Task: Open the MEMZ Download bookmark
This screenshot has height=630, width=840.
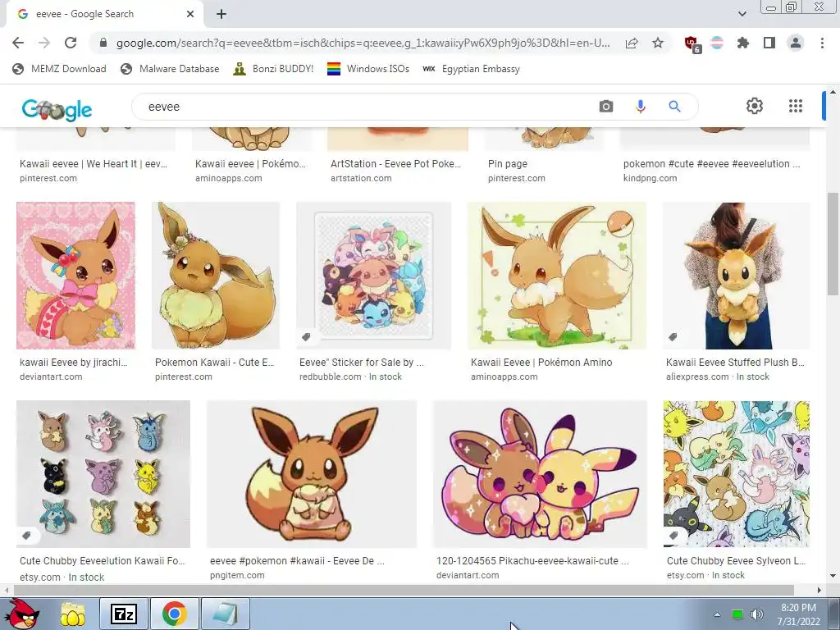Action: click(59, 69)
